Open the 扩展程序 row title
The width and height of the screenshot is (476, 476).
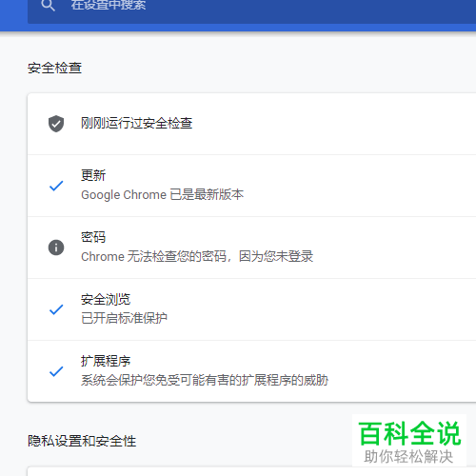[x=106, y=361]
